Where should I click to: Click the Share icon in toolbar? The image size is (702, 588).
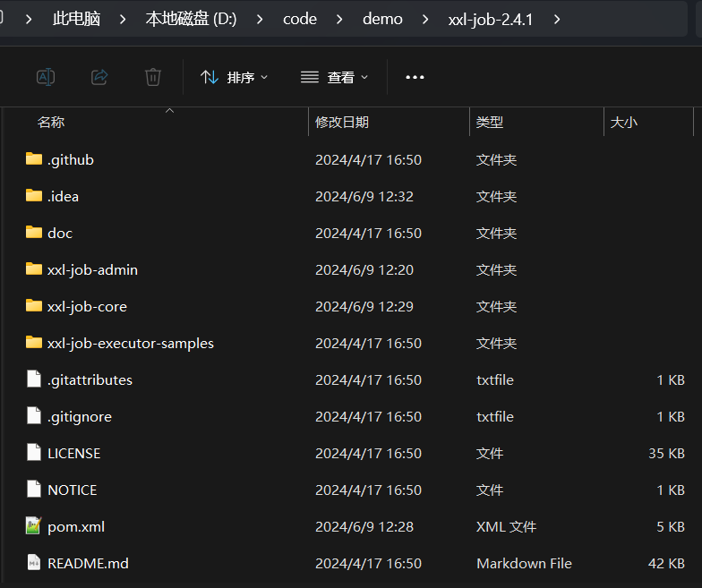pyautogui.click(x=99, y=78)
